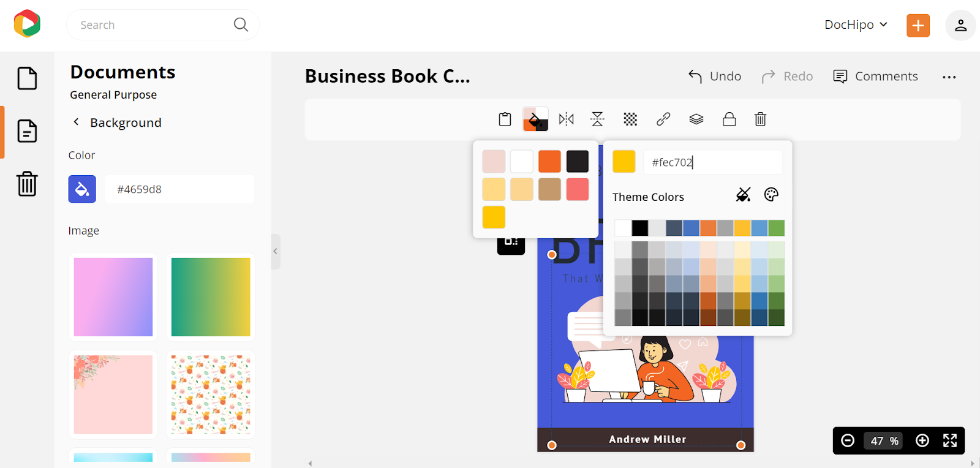Pick orange from theme colors top row
This screenshot has height=468, width=980.
click(x=709, y=228)
